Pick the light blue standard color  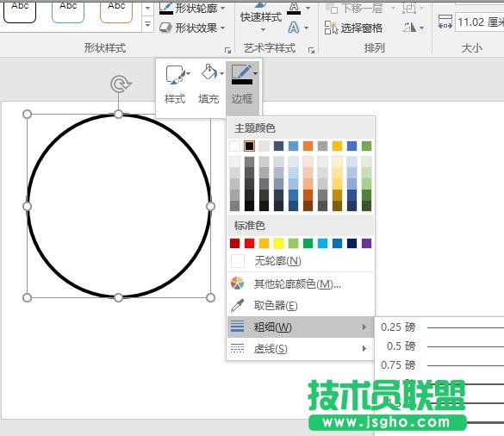[322, 243]
